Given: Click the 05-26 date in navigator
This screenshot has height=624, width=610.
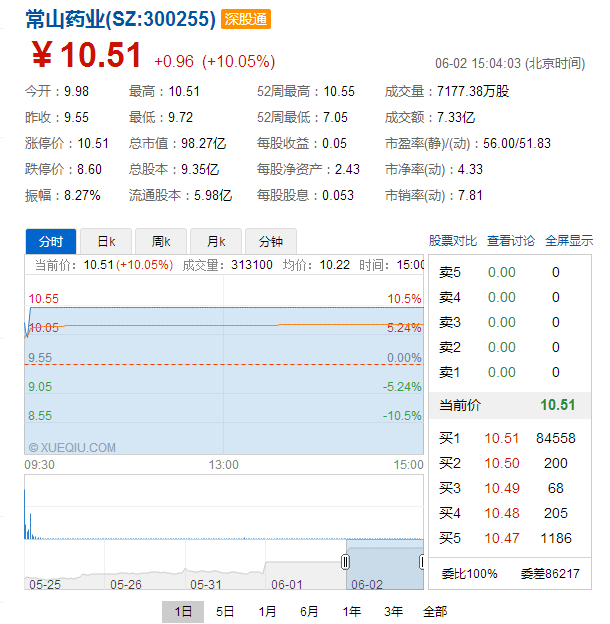Looking at the screenshot, I should click(126, 584).
